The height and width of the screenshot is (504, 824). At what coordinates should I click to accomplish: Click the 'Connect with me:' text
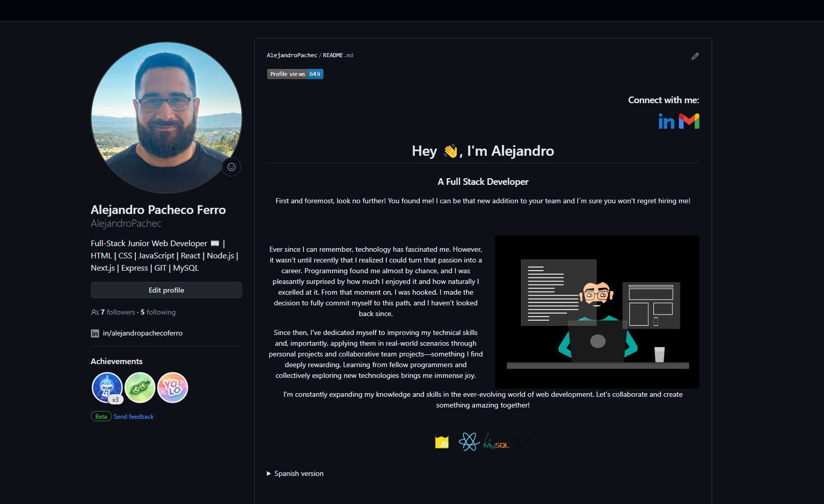tap(664, 100)
